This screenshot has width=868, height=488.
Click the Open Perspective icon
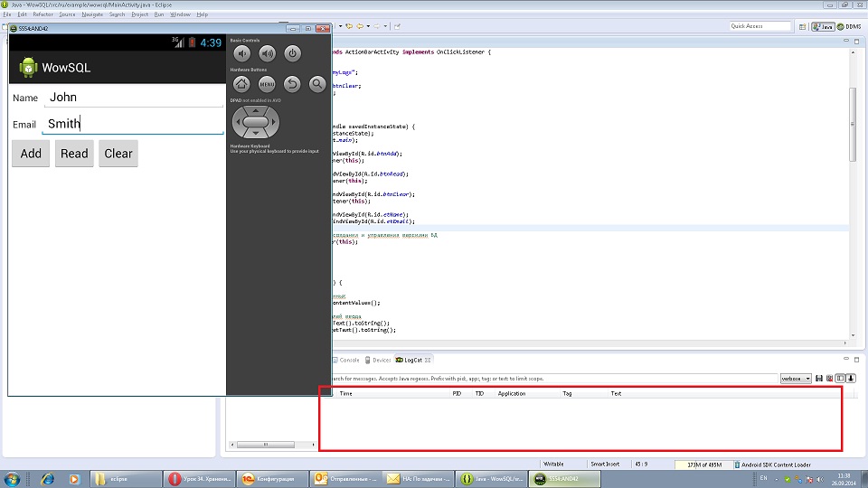802,26
